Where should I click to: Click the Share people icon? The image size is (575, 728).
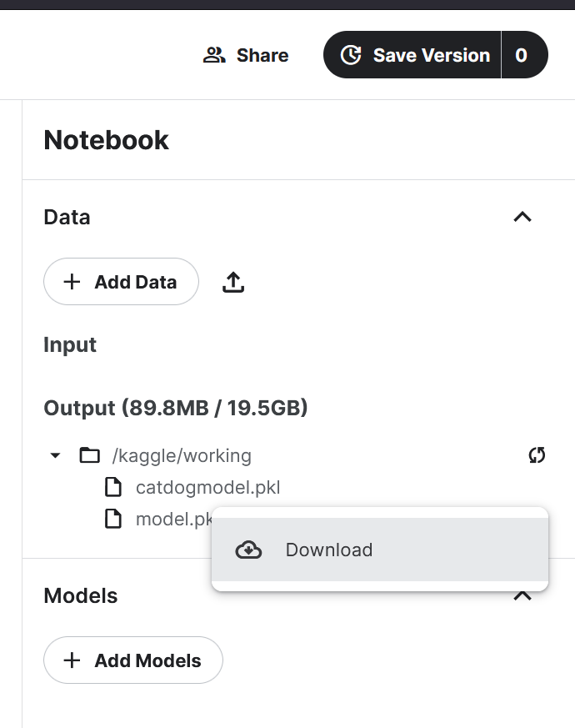pyautogui.click(x=214, y=55)
